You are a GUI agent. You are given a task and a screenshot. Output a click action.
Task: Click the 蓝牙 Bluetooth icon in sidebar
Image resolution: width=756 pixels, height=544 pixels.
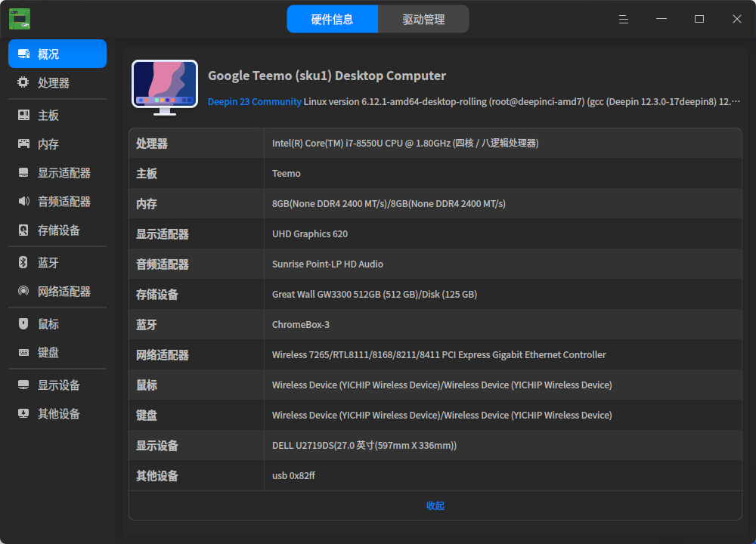(23, 262)
